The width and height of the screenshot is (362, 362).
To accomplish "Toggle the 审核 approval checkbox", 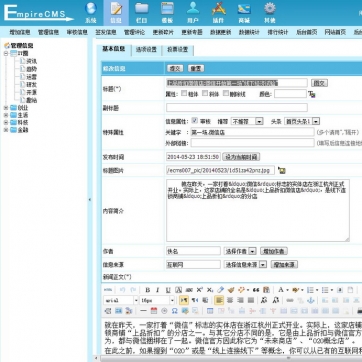I will pos(195,121).
